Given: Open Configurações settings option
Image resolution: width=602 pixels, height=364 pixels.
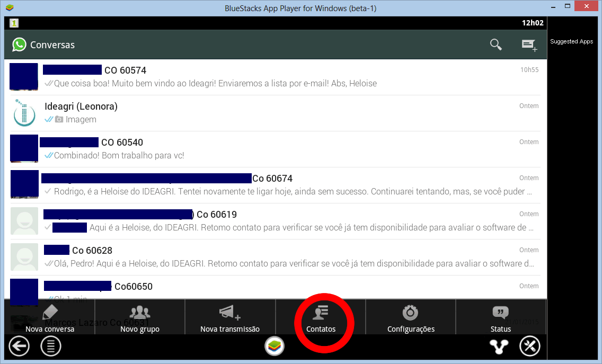Looking at the screenshot, I should 411,317.
